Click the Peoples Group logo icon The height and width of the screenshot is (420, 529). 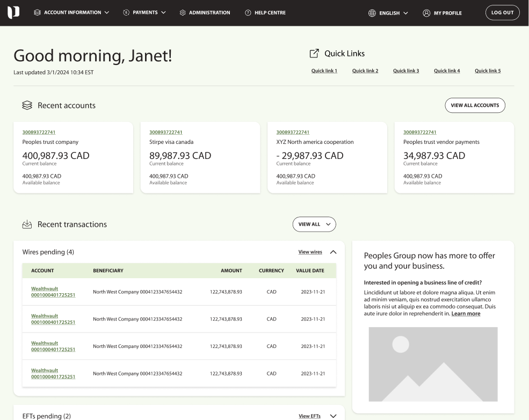pos(13,13)
